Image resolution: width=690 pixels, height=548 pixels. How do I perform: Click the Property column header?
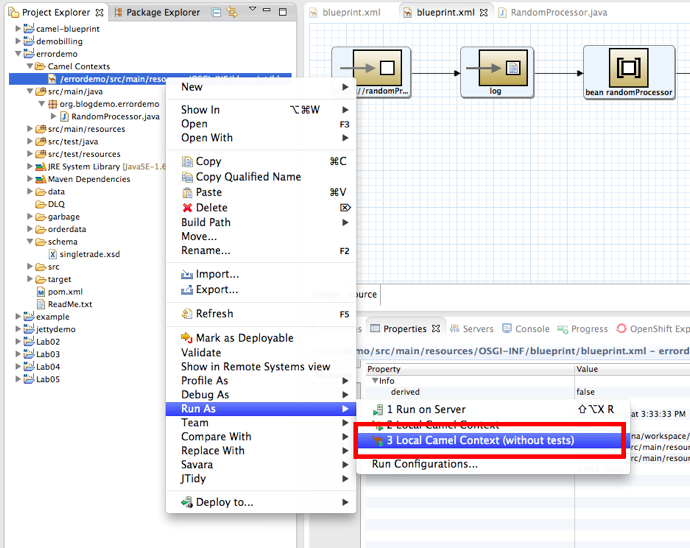(x=470, y=369)
